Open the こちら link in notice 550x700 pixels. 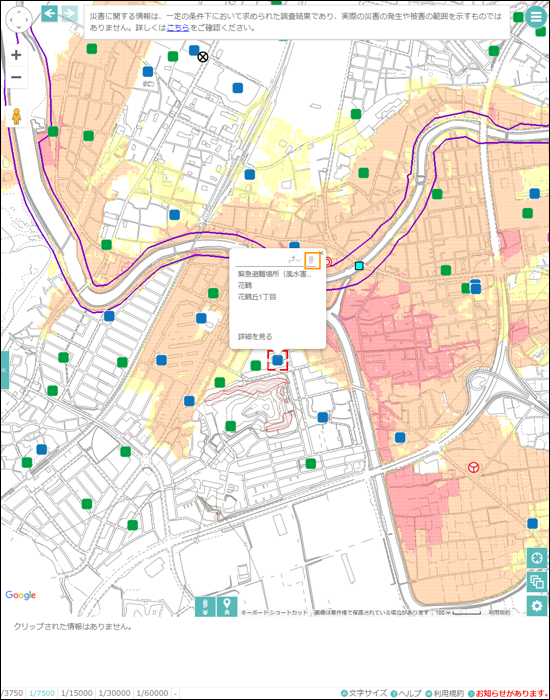(178, 28)
